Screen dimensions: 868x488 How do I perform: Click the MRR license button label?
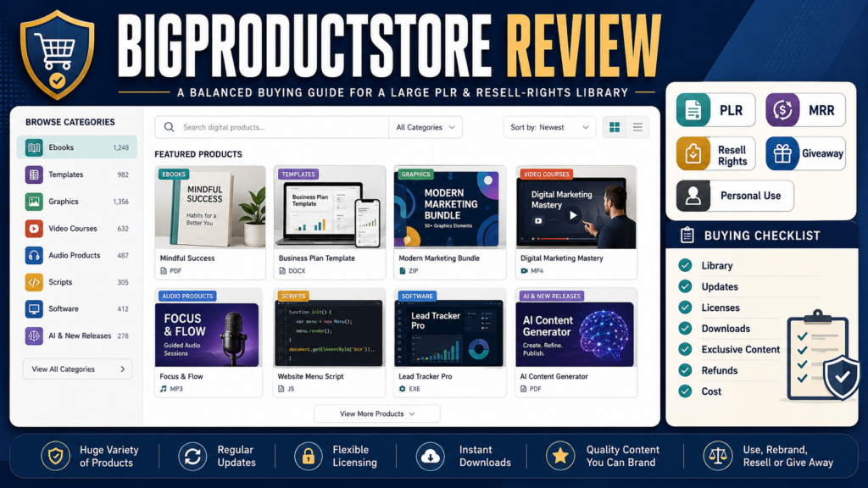pyautogui.click(x=821, y=111)
